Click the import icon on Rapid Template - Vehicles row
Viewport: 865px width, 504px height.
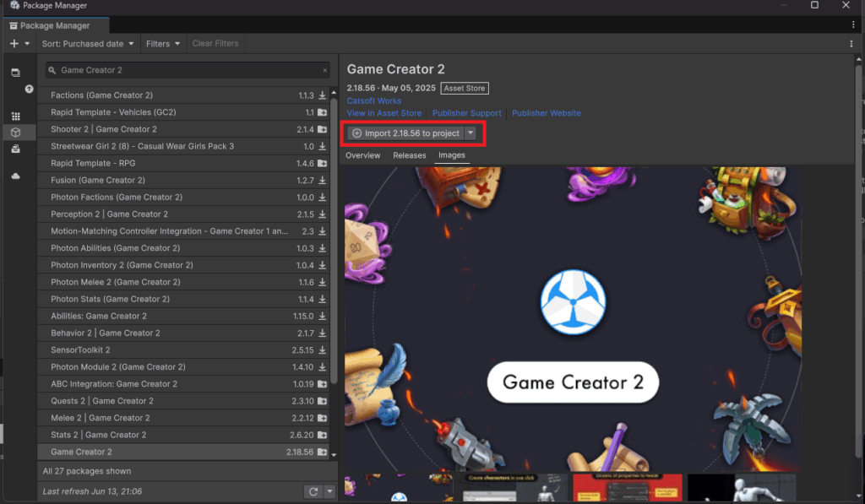coord(322,112)
